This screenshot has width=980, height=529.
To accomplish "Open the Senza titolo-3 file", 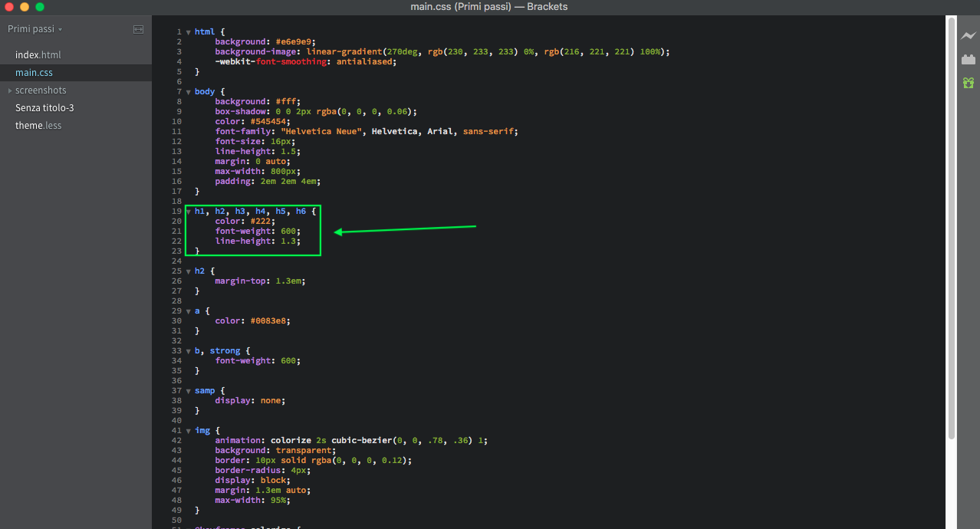I will point(44,108).
